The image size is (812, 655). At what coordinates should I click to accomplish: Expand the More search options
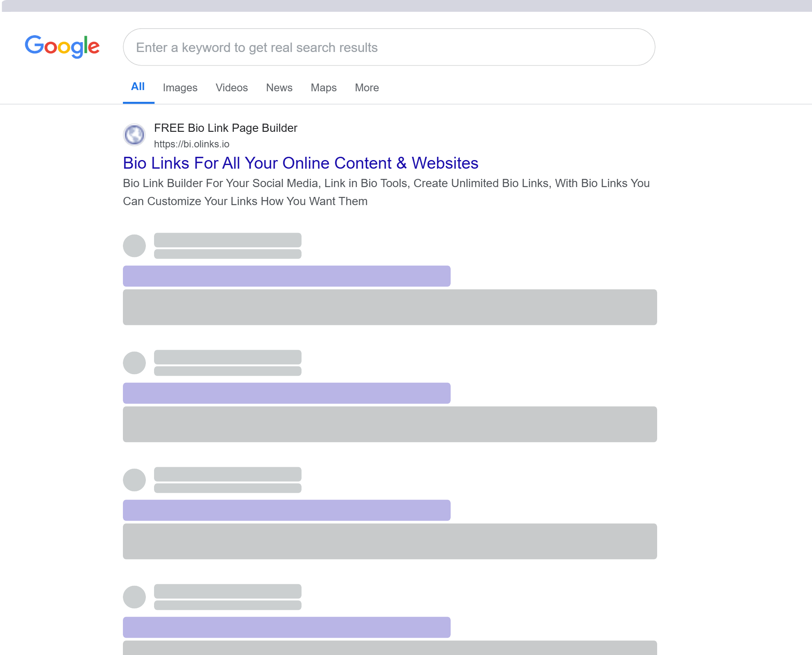pyautogui.click(x=367, y=88)
